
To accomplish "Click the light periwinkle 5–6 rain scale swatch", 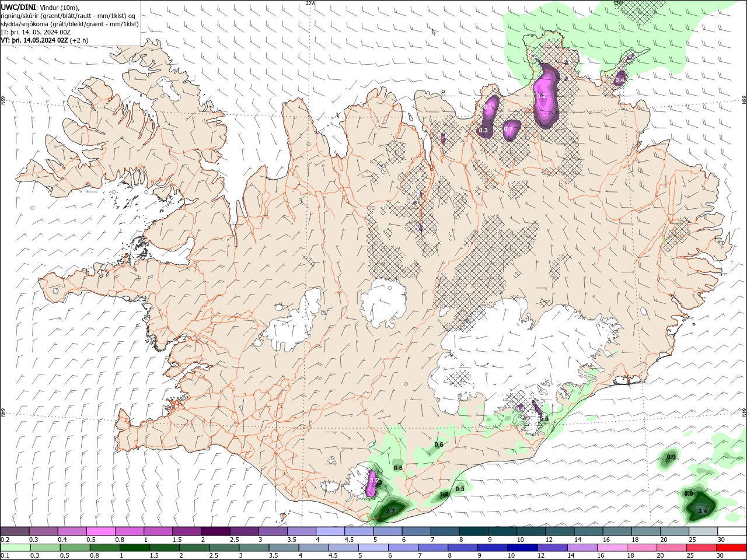I will pyautogui.click(x=374, y=548).
